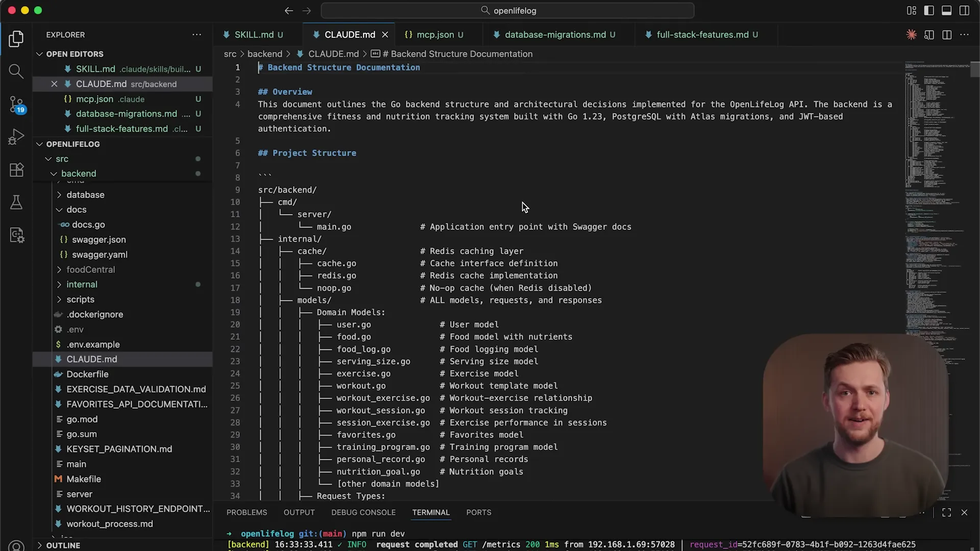
Task: Open EXERCISE_DATA_VALIDATION.md in explorer
Action: 136,389
